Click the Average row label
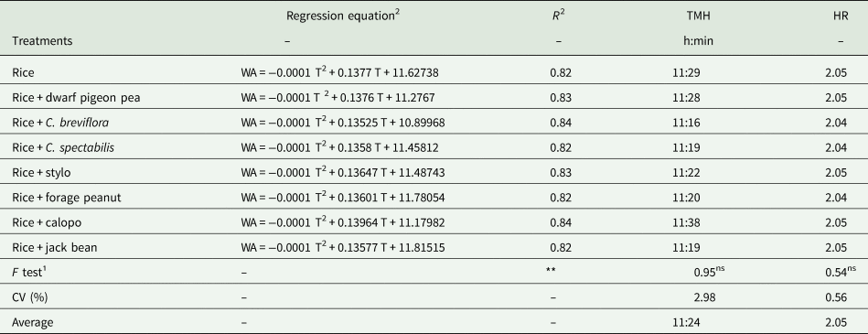This screenshot has height=334, width=868. (x=33, y=322)
